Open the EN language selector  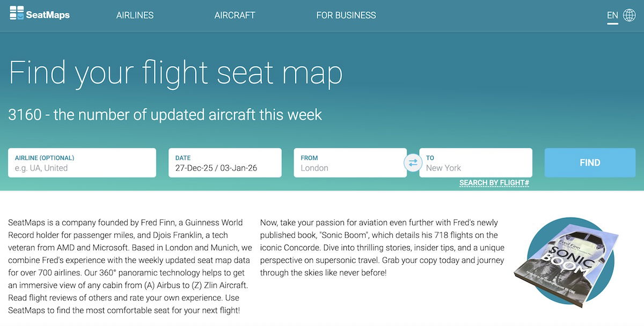point(612,15)
